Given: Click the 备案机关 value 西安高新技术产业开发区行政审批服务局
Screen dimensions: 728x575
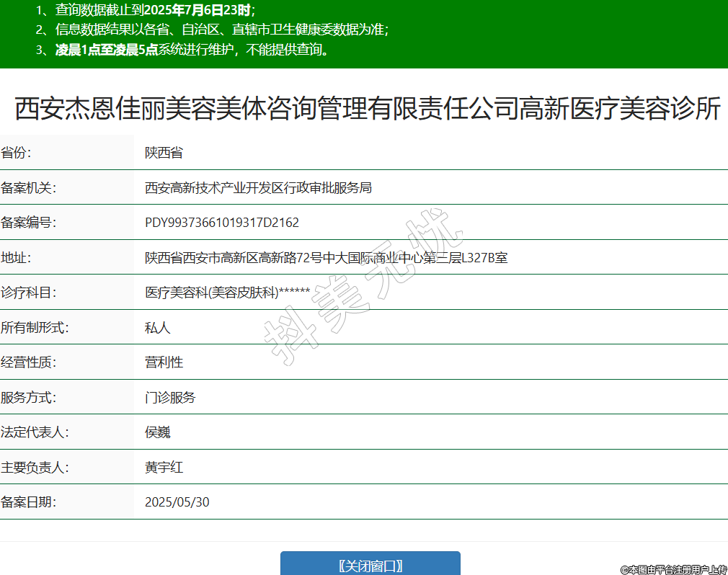Looking at the screenshot, I should coord(258,188).
